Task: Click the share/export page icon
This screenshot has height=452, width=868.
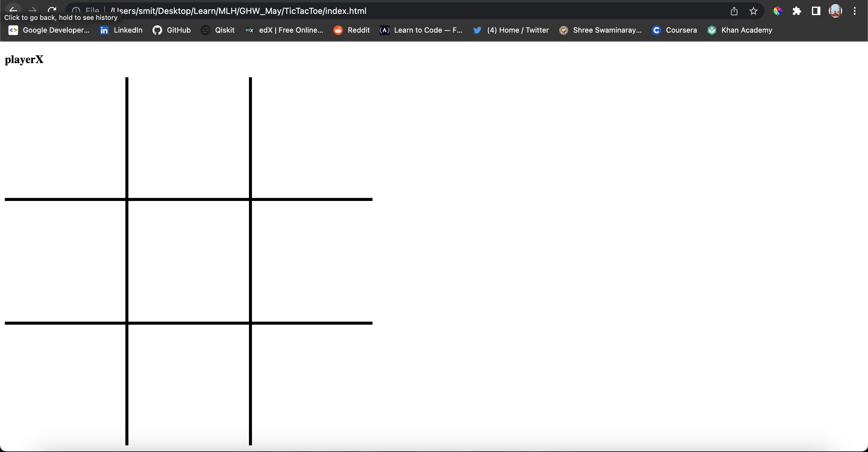Action: (x=734, y=11)
